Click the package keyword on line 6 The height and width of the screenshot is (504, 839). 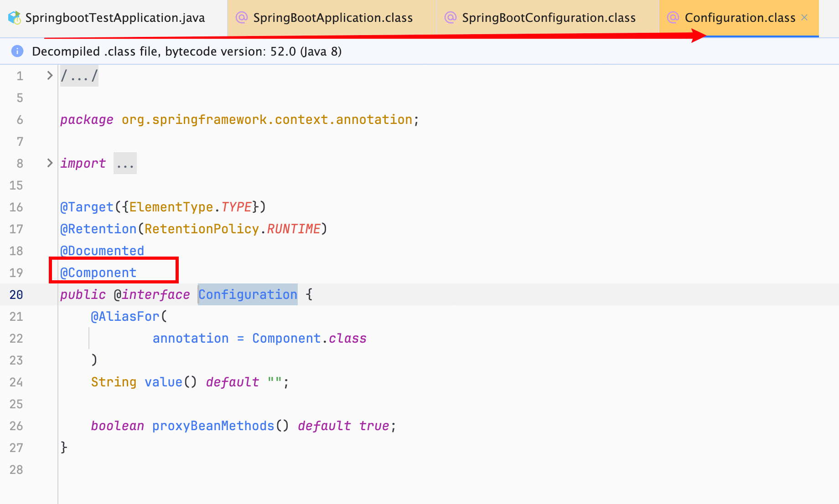(87, 119)
